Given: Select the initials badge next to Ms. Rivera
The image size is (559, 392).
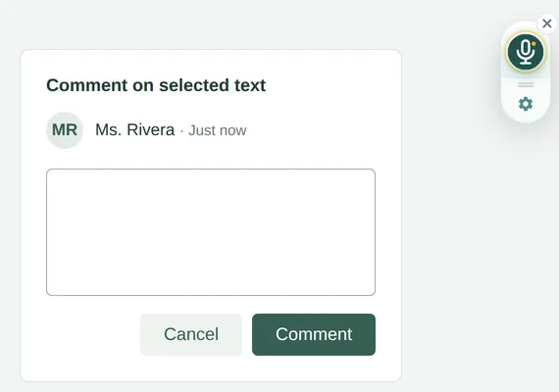Looking at the screenshot, I should pyautogui.click(x=65, y=130).
